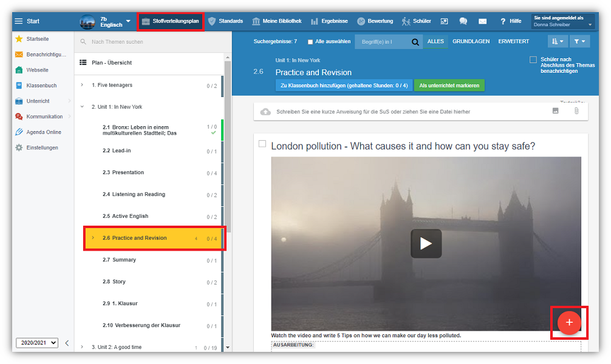Click the magnifier search icon
The image size is (611, 364).
415,42
